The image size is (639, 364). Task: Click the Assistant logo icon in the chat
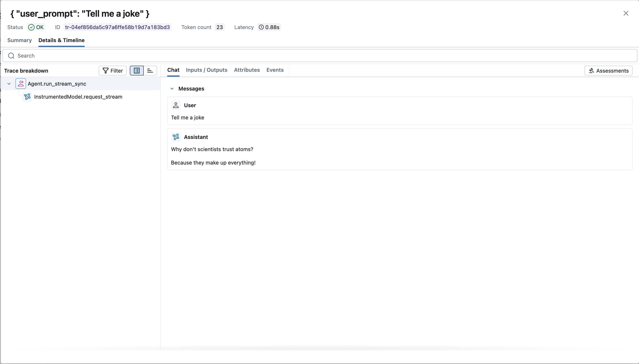pos(176,137)
